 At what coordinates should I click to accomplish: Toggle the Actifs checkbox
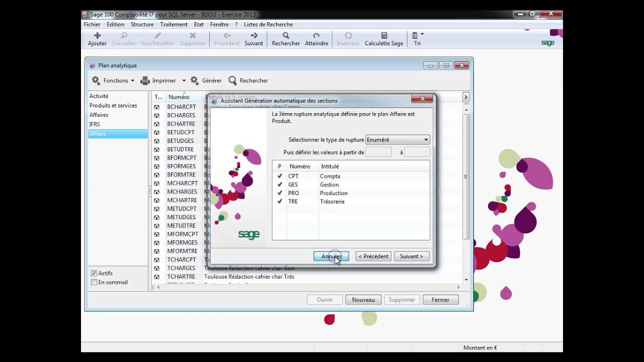point(94,273)
